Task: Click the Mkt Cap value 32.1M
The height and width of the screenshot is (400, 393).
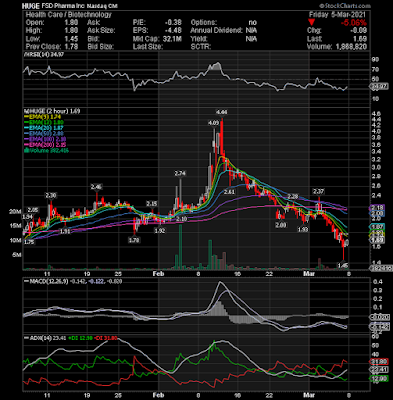Action: click(x=172, y=38)
